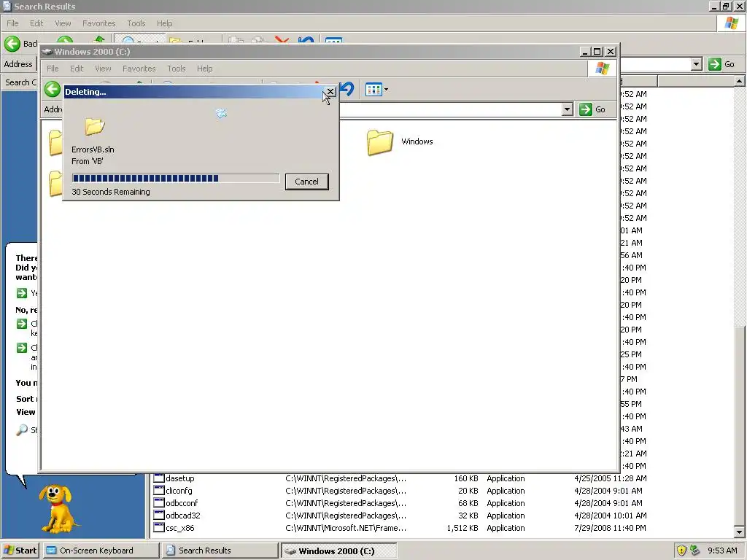Open the address dropdown in the C: window
Image resolution: width=747 pixels, height=560 pixels.
click(567, 109)
